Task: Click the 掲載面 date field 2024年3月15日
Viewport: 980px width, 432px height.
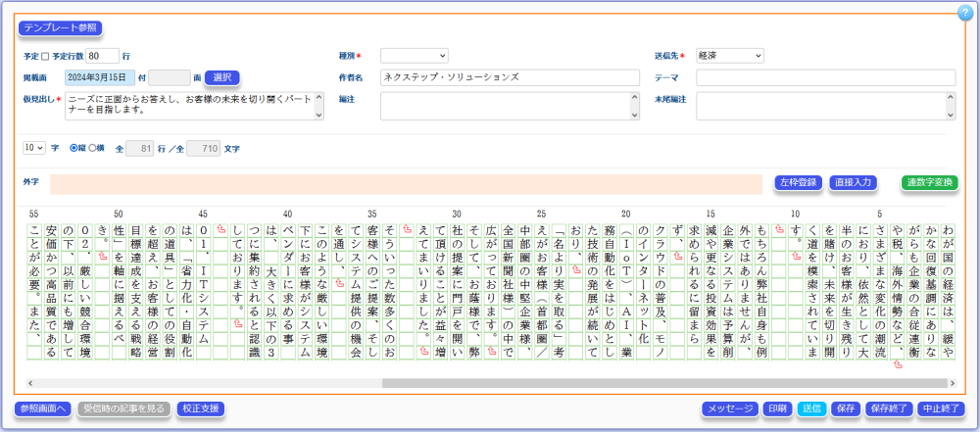Action: (x=100, y=77)
